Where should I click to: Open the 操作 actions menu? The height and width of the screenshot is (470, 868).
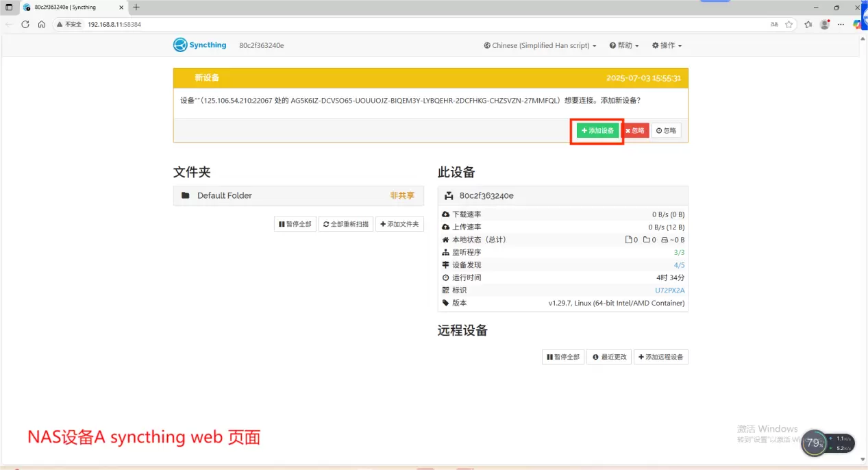pyautogui.click(x=667, y=46)
